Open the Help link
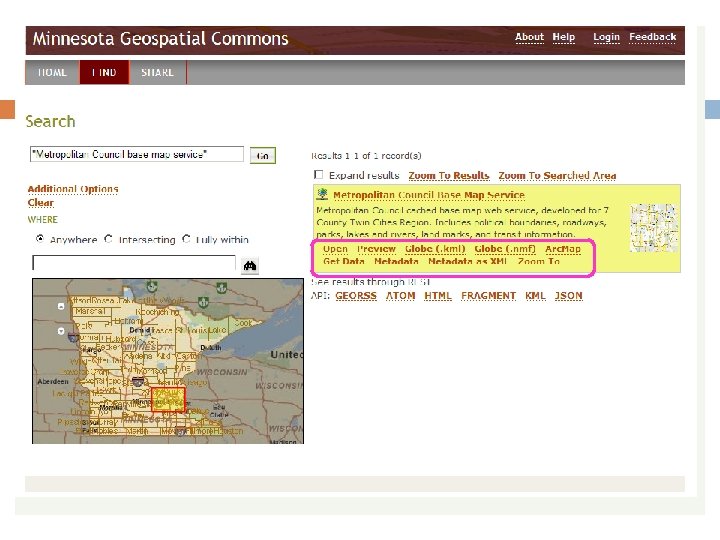The width and height of the screenshot is (720, 540). 563,37
